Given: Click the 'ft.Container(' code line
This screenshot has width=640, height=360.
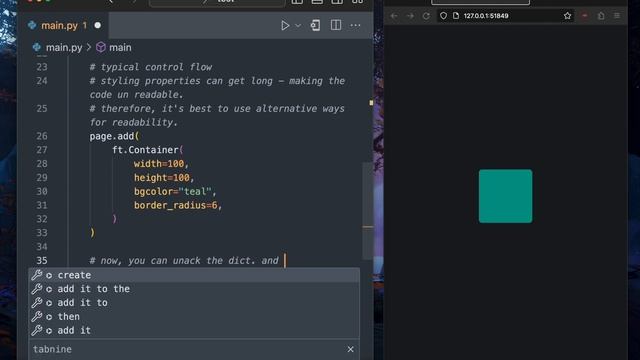Looking at the screenshot, I should click(x=148, y=150).
